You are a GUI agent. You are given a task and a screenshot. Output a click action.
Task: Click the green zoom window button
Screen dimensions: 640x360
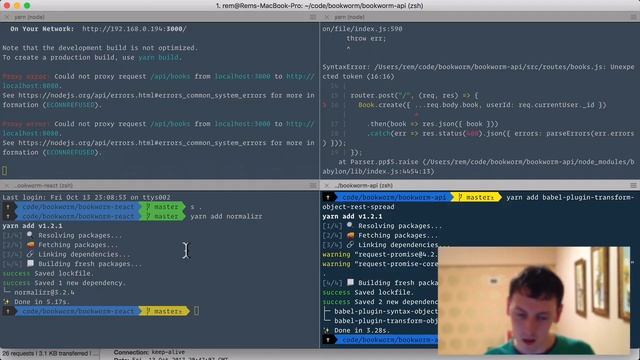(x=27, y=6)
